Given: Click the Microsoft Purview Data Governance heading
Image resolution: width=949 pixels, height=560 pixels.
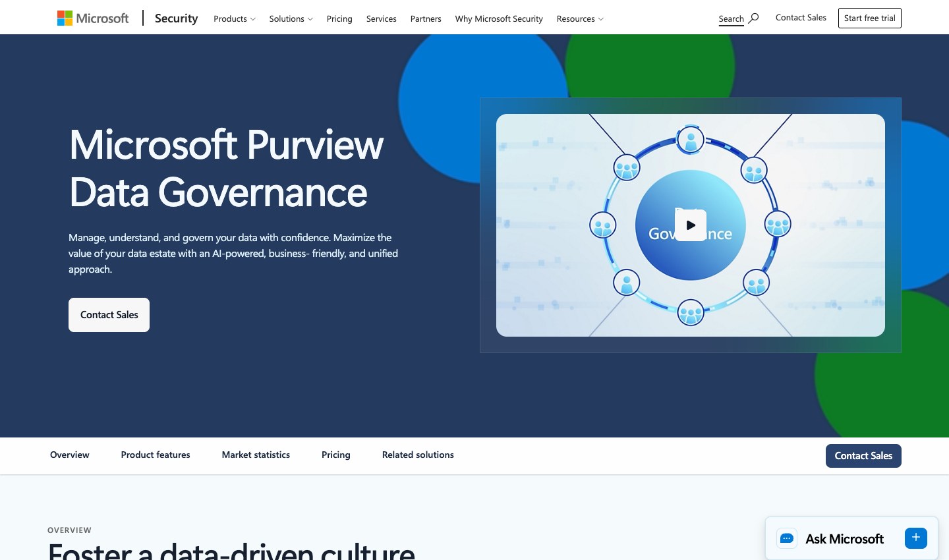Looking at the screenshot, I should point(227,168).
